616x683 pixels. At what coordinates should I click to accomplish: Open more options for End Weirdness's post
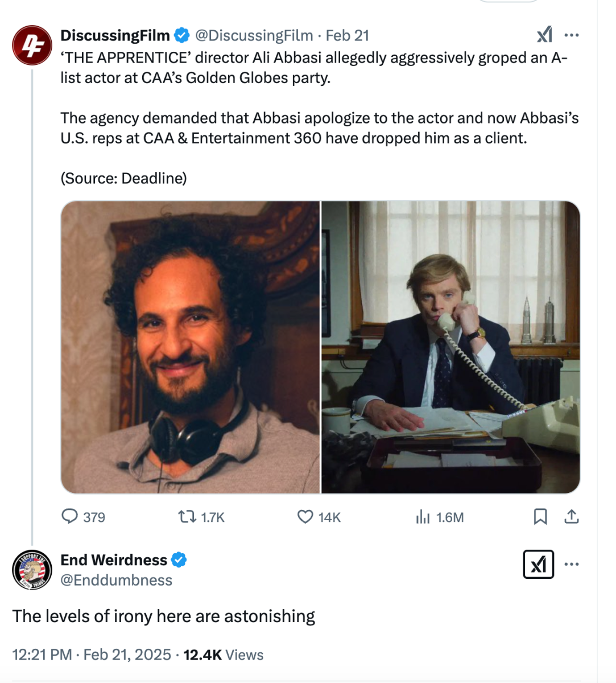pyautogui.click(x=572, y=564)
